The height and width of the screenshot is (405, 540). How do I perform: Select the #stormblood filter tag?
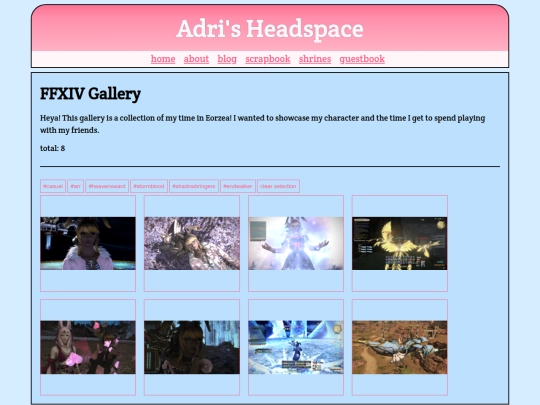(x=149, y=186)
